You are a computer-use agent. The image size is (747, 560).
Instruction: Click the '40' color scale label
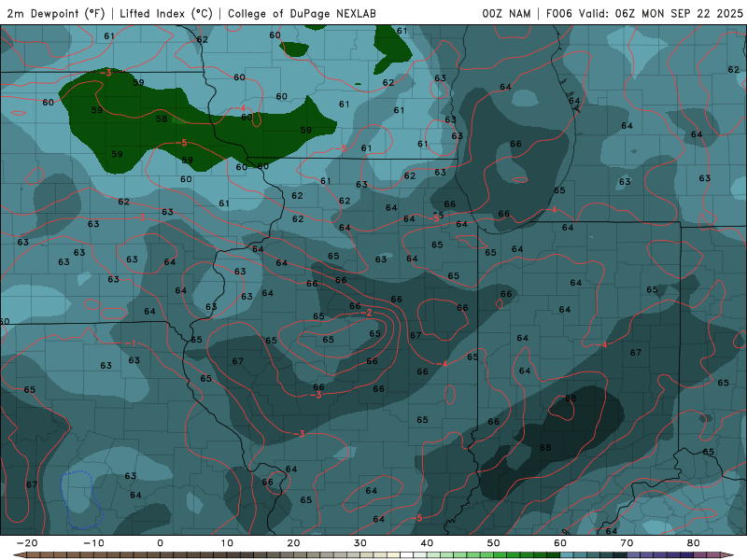pos(427,543)
